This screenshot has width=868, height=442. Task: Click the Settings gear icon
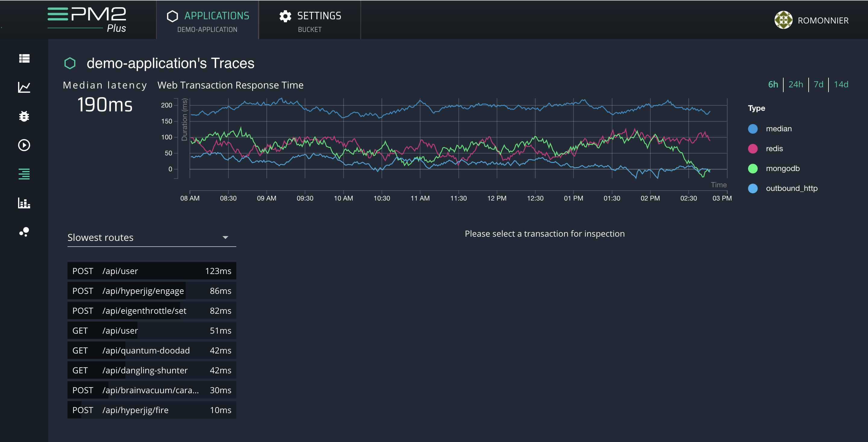point(285,16)
